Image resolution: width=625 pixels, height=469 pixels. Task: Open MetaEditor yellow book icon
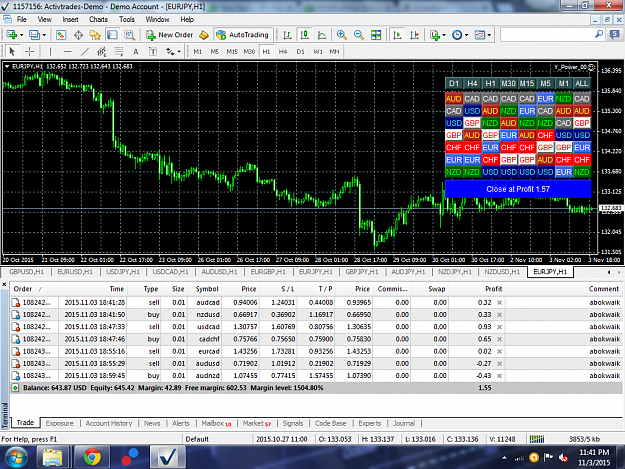click(204, 35)
